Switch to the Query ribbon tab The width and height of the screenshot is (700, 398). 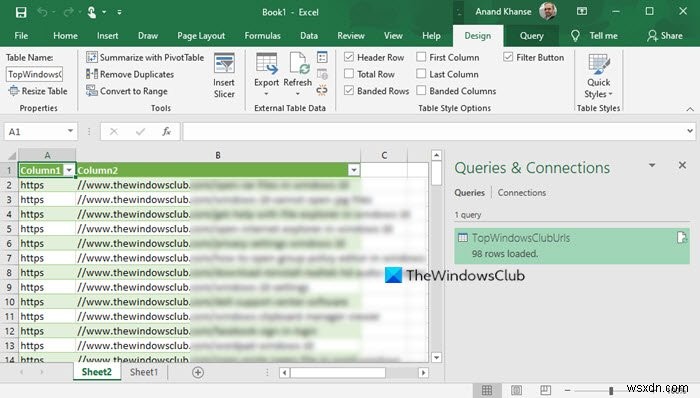(531, 36)
